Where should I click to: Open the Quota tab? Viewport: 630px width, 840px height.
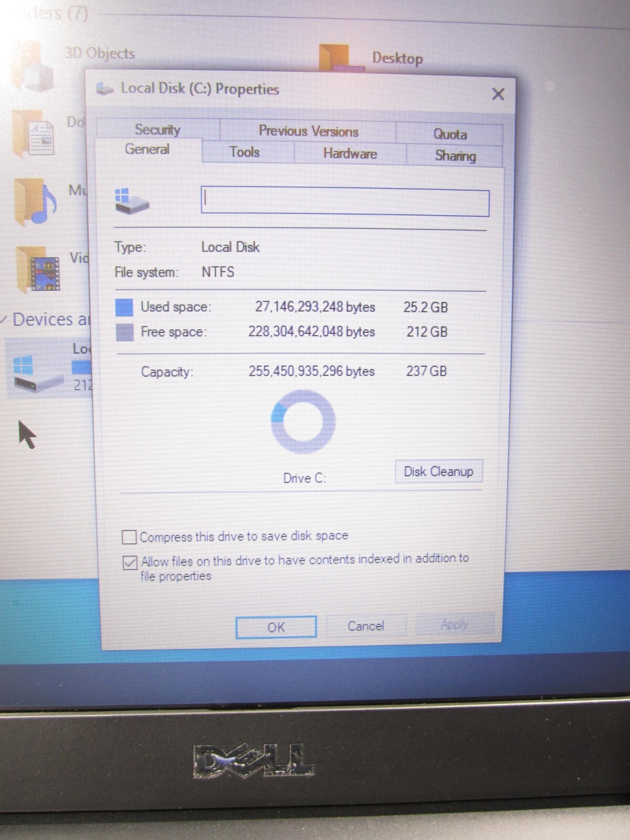tap(450, 134)
